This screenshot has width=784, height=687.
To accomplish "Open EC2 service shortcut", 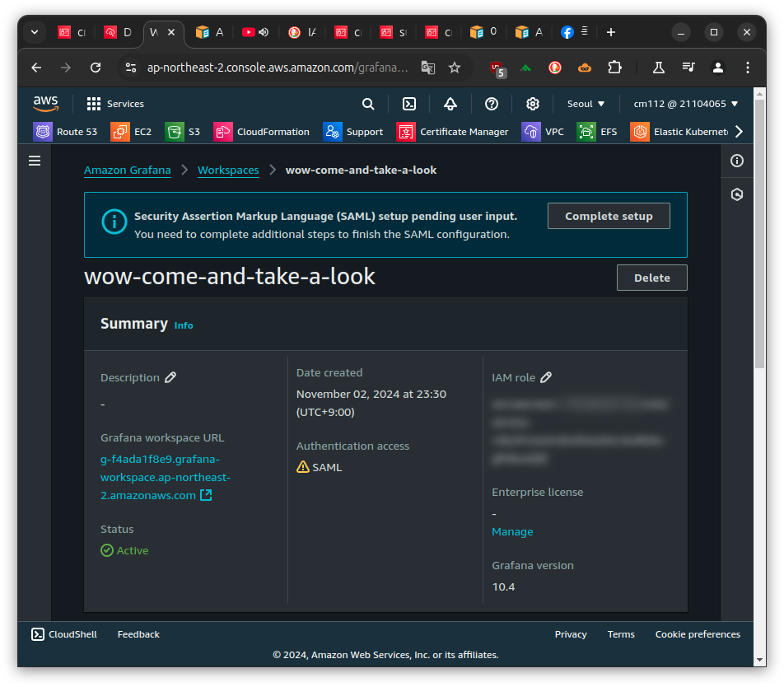I will pos(131,132).
